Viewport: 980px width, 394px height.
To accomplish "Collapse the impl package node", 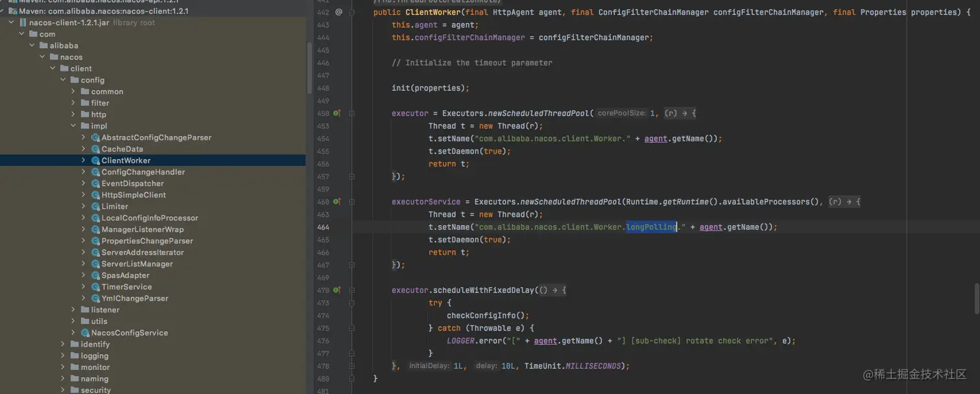I will (73, 126).
